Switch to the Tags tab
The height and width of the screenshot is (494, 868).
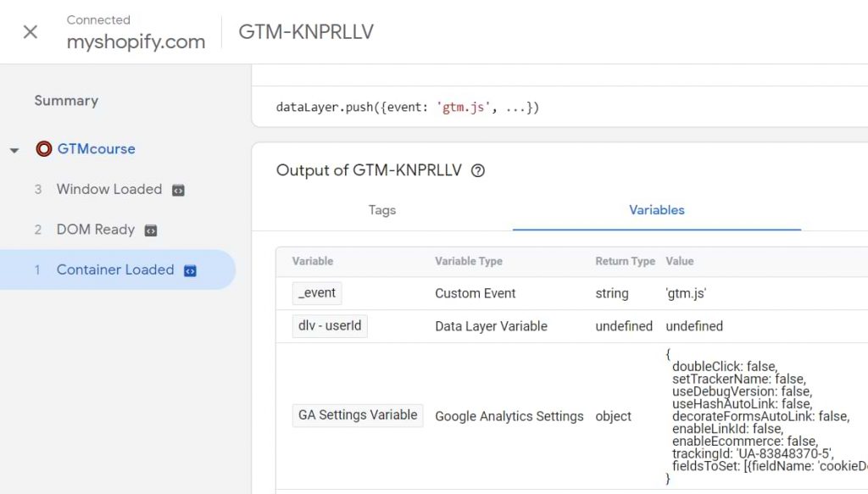(x=381, y=210)
